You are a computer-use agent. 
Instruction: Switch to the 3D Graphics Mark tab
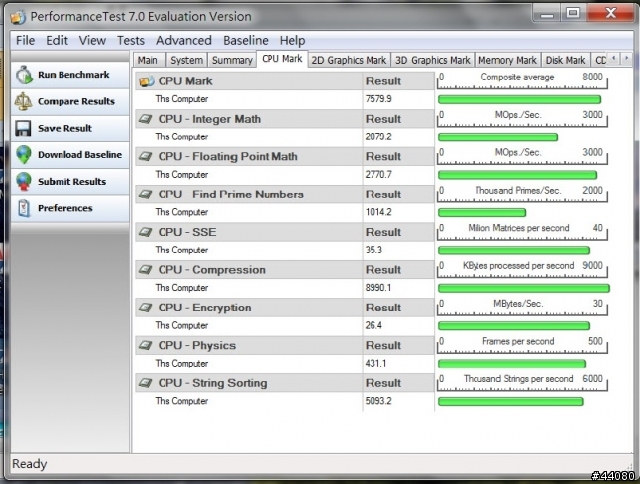tap(433, 60)
